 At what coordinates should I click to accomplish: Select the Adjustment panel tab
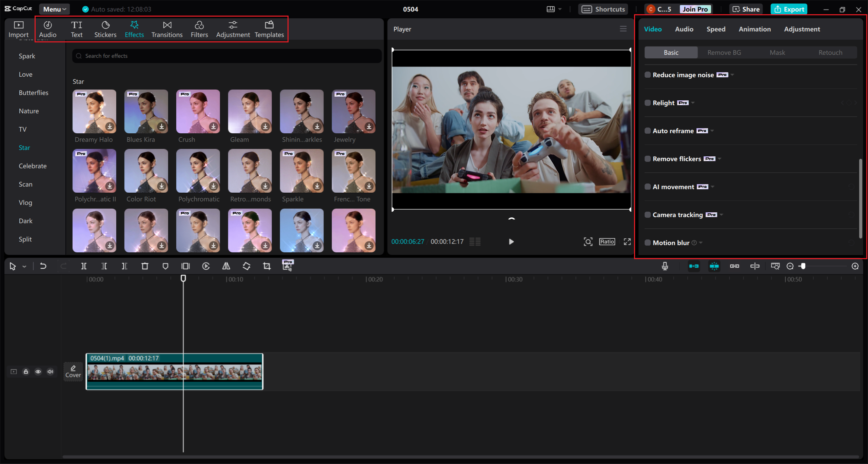point(802,29)
